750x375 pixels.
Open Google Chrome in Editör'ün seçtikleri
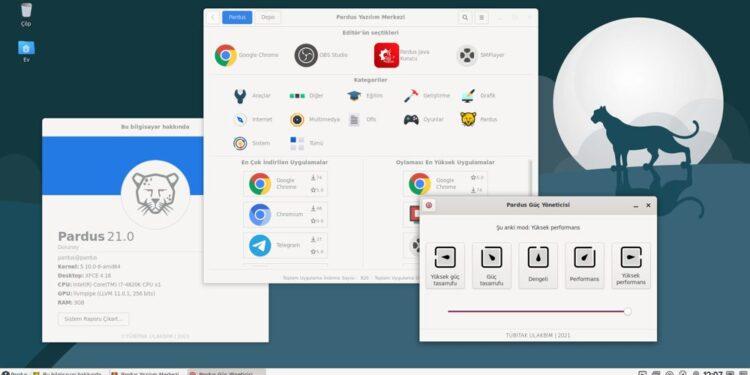click(247, 55)
